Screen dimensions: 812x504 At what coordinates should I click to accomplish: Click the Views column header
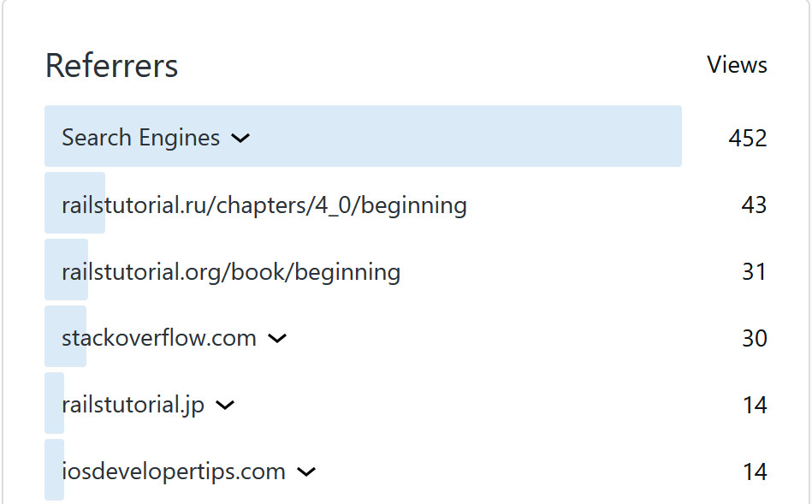[737, 64]
